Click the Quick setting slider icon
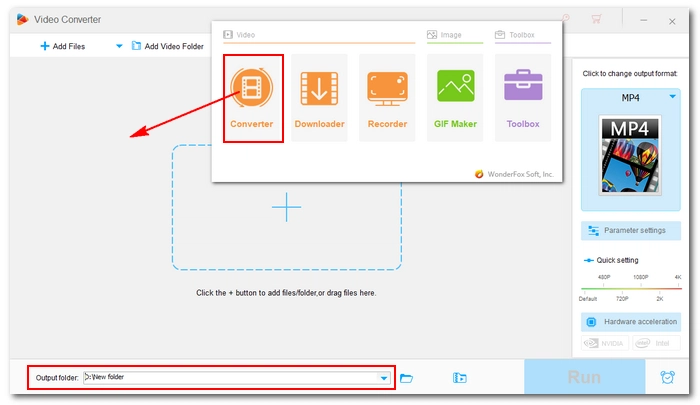700x405 pixels. pyautogui.click(x=589, y=260)
